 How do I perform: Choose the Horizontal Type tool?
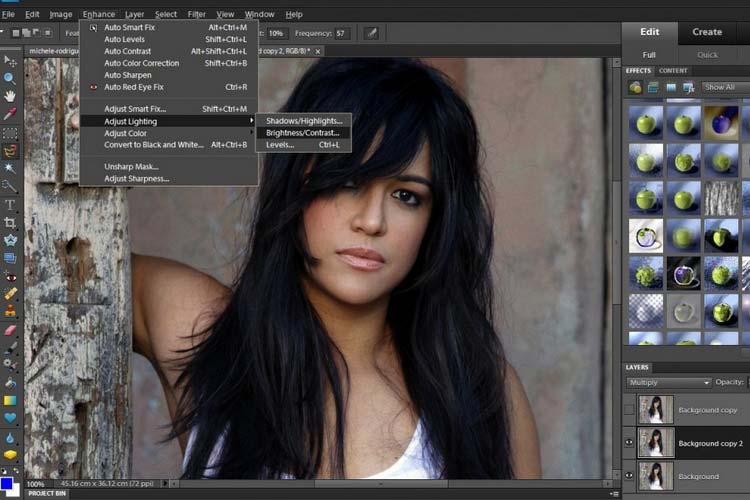pos(10,204)
